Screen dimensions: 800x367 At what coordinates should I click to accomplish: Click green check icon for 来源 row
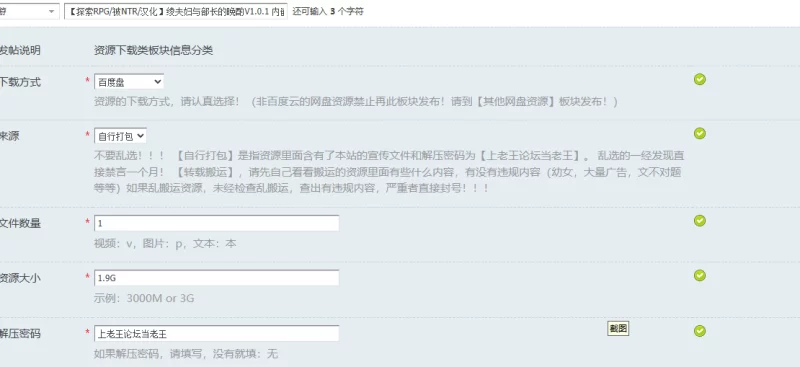(x=699, y=133)
